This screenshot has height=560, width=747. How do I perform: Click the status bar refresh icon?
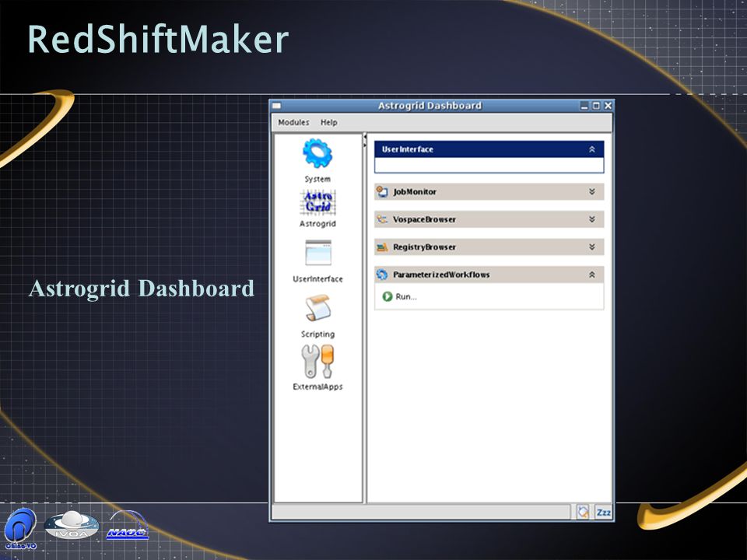click(583, 512)
